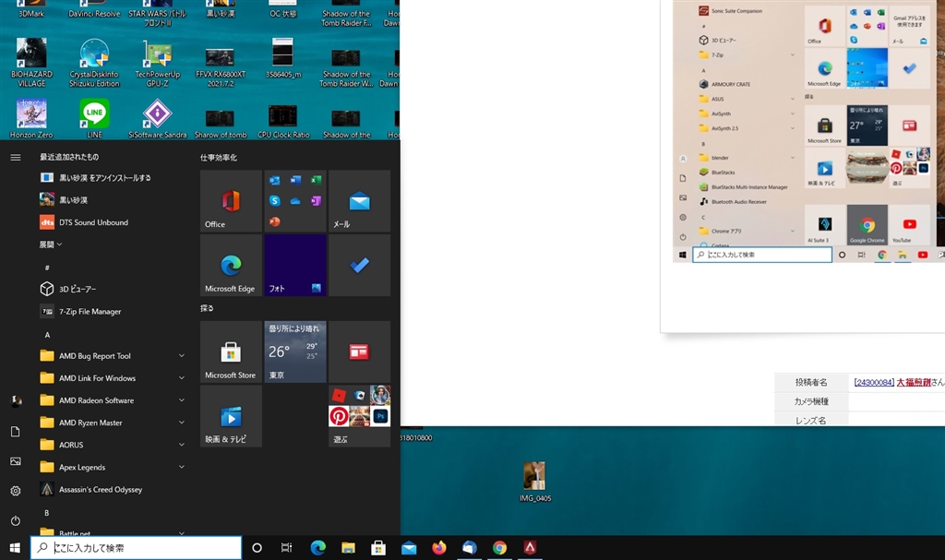Click the user account avatar in Start
This screenshot has width=945, height=560.
click(x=16, y=401)
